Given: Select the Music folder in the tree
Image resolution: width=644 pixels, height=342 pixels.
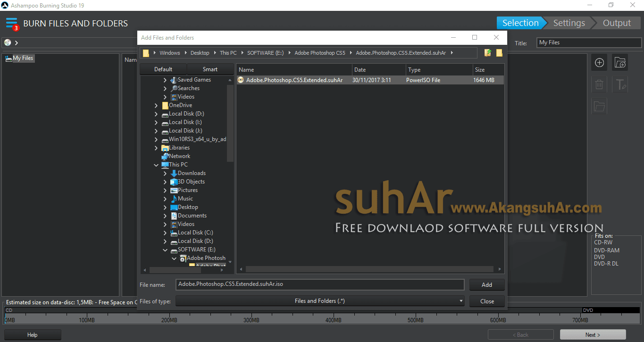Looking at the screenshot, I should [185, 199].
